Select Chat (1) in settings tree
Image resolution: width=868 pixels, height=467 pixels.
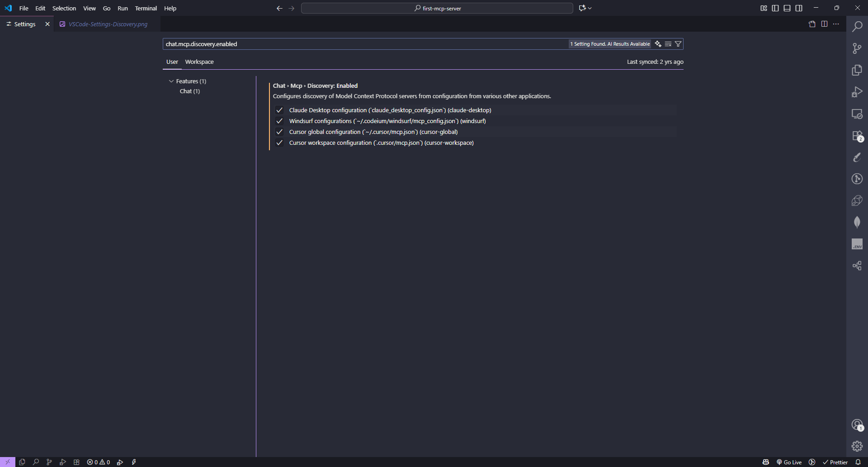click(190, 91)
